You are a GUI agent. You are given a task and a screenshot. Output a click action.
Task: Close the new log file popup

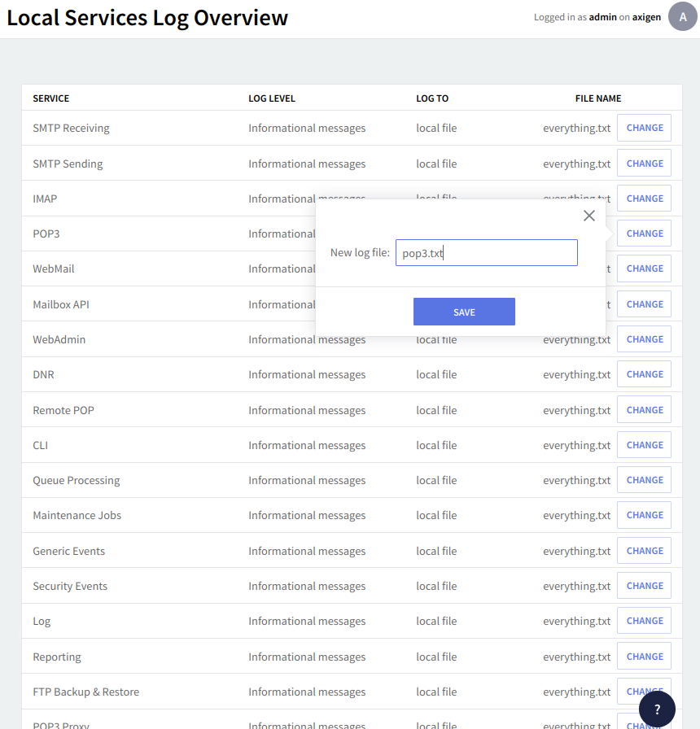click(589, 216)
